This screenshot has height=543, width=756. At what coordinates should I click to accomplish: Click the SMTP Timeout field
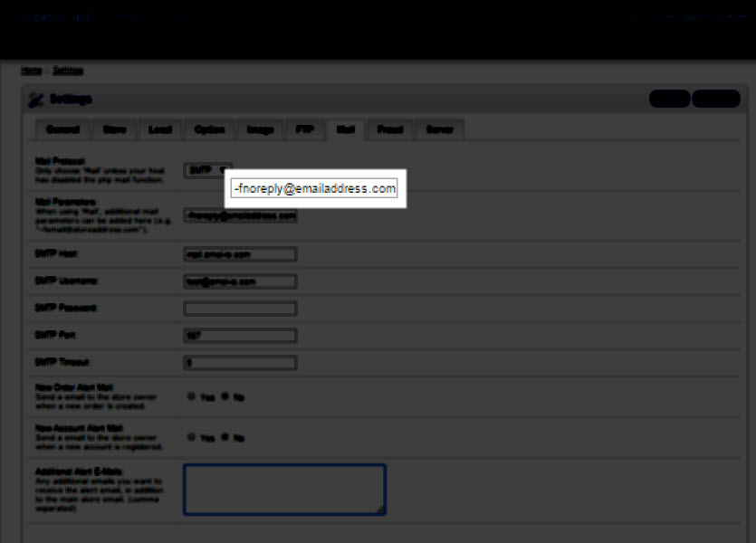pos(240,362)
